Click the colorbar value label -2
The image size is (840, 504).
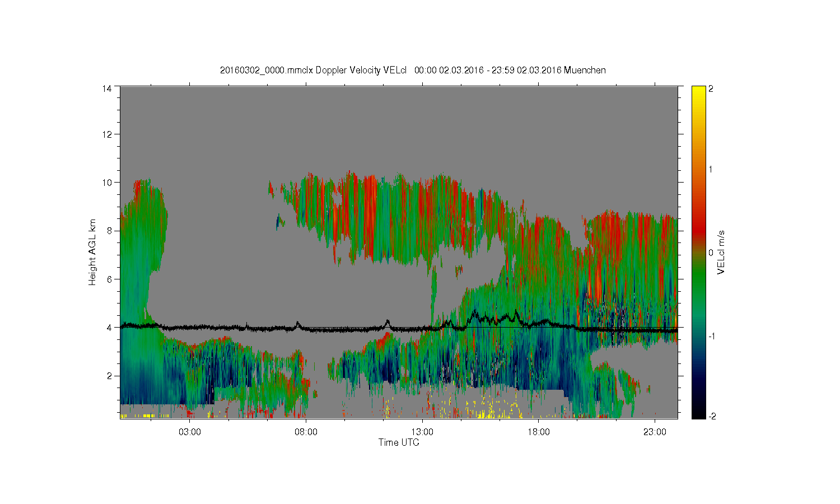pyautogui.click(x=713, y=416)
